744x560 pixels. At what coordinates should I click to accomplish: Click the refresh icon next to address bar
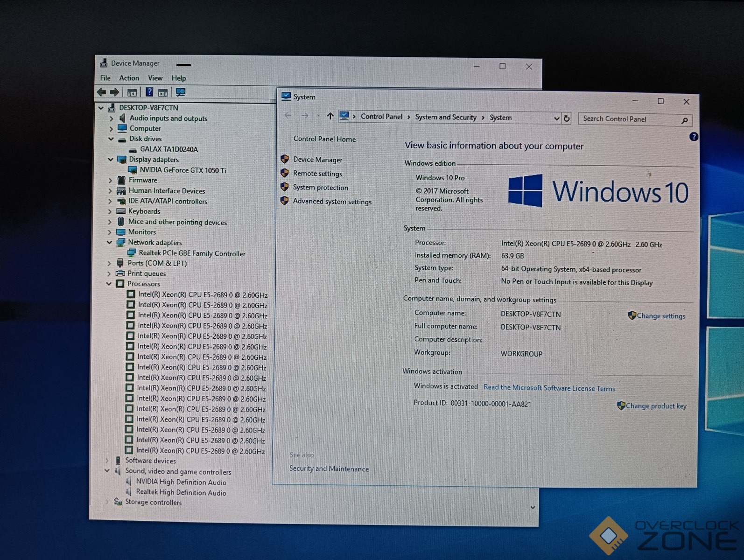[567, 119]
